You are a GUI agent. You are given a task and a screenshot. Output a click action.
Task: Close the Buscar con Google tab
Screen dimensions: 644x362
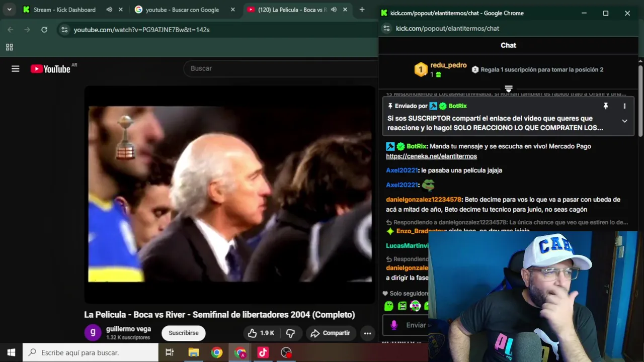(233, 10)
